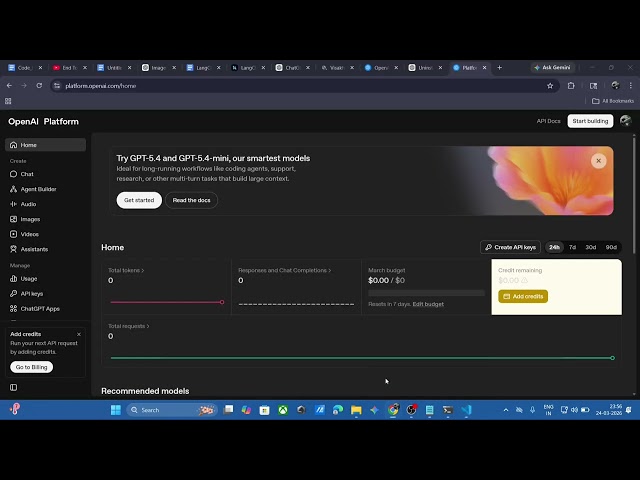Click the Total requests chart endpoint
640x480 pixels.
612,358
